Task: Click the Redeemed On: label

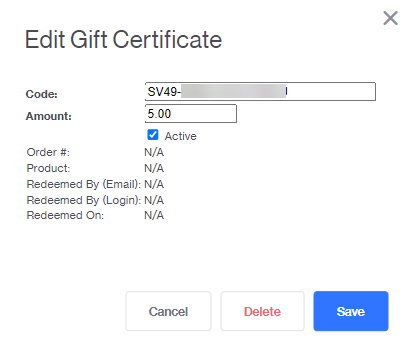Action: click(x=65, y=215)
